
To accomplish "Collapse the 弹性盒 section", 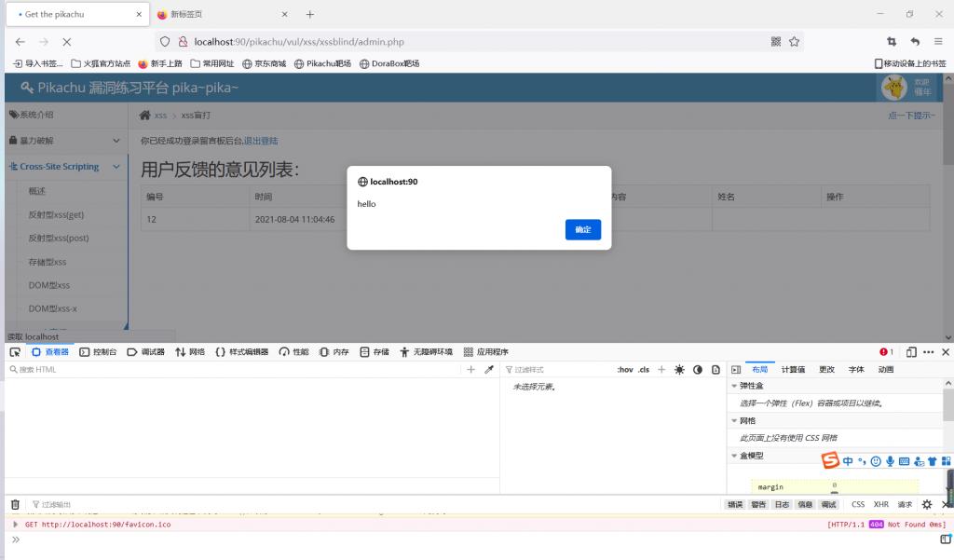I will 734,386.
